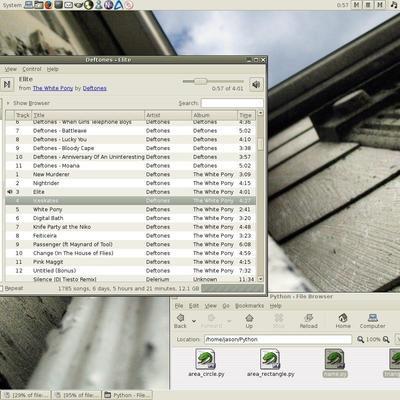Select the song Feiticeira
Image resolution: width=400 pixels, height=400 pixels.
point(131,236)
